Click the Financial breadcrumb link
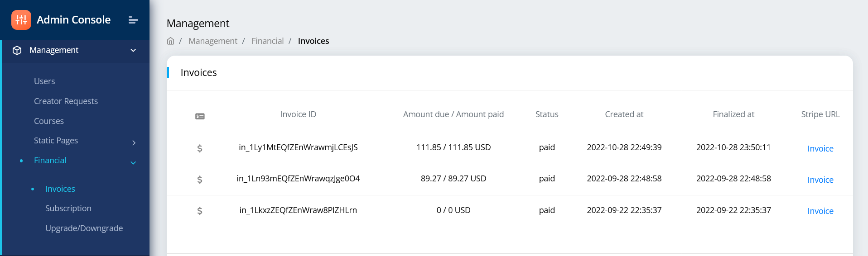This screenshot has height=256, width=868. coord(267,41)
